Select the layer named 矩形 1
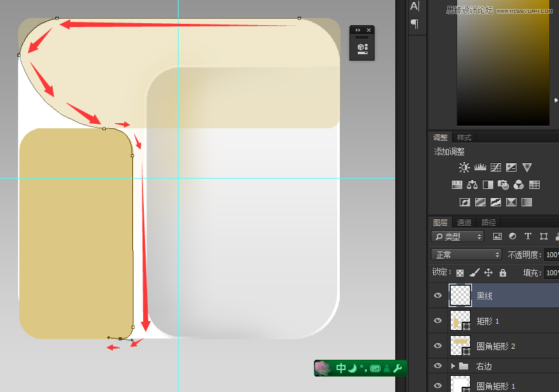 coord(487,321)
